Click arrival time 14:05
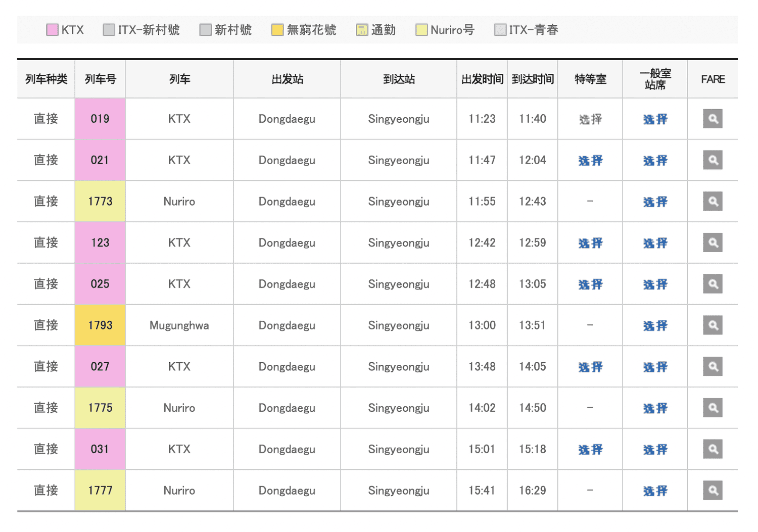Image resolution: width=758 pixels, height=532 pixels. tap(533, 366)
